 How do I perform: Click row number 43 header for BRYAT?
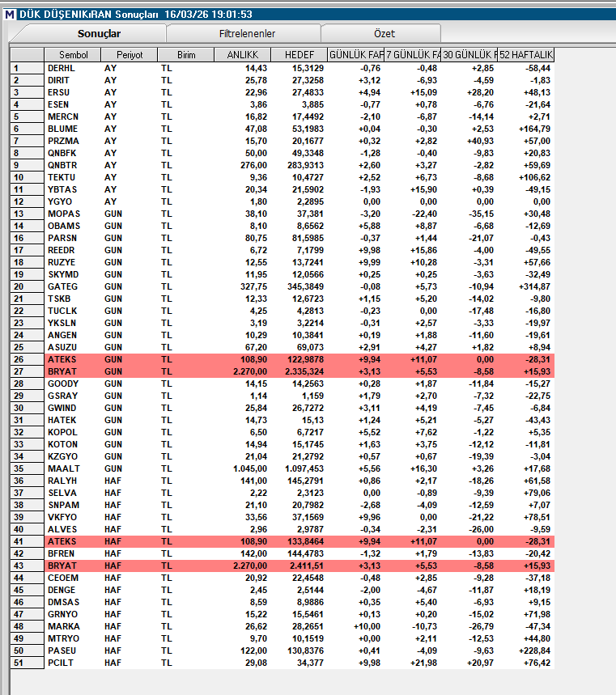(27, 566)
